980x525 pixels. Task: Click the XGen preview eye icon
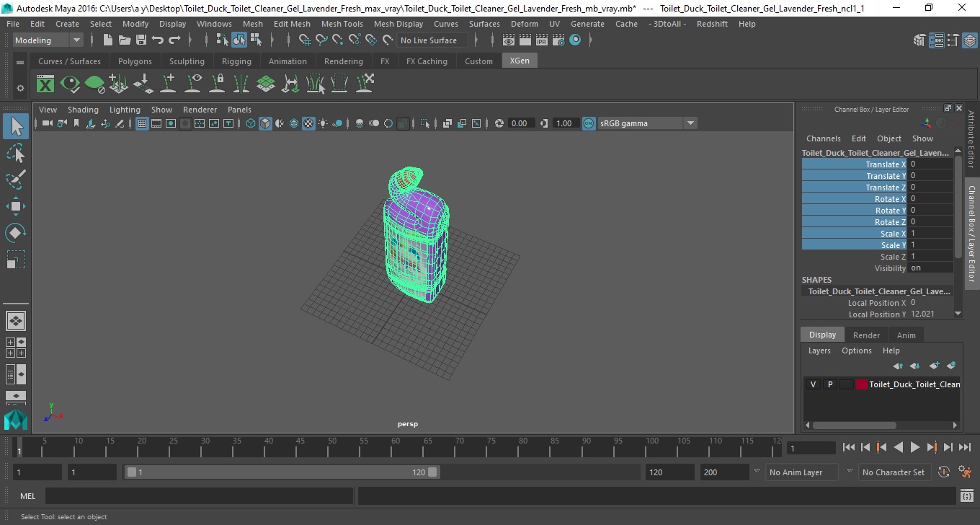coord(70,84)
